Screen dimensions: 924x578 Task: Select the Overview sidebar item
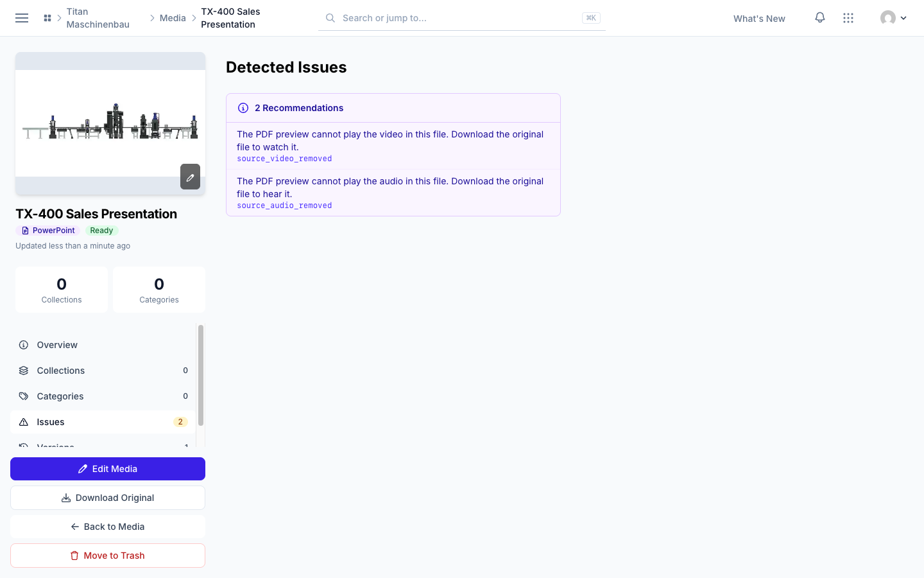[103, 345]
